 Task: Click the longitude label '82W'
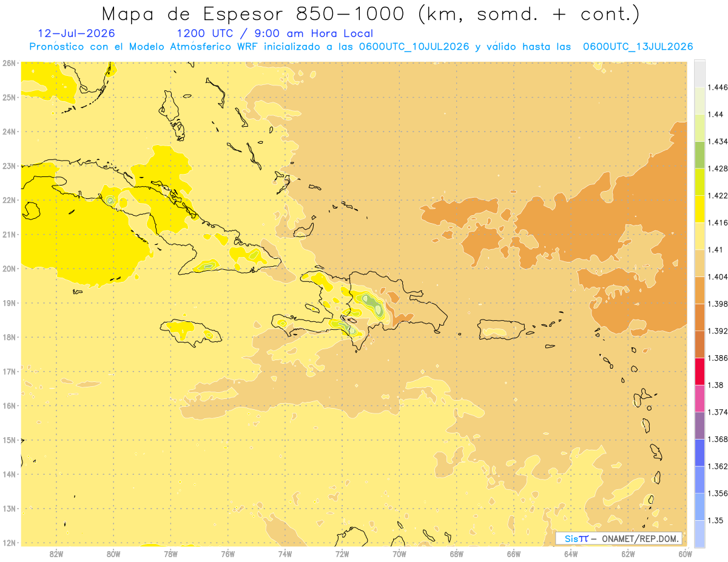click(56, 554)
